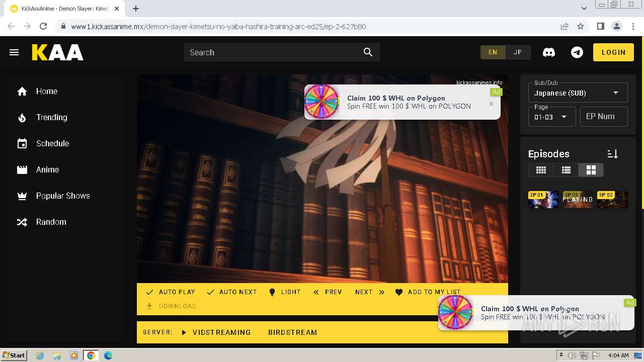Open Chrome share page icon
644x362 pixels.
point(565,26)
